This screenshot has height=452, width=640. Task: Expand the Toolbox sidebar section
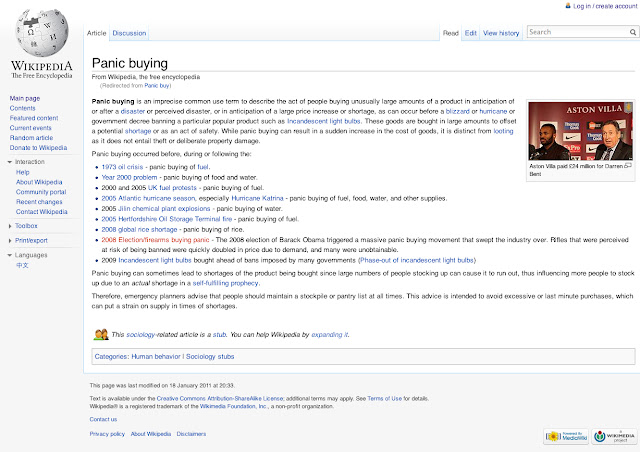(10, 226)
